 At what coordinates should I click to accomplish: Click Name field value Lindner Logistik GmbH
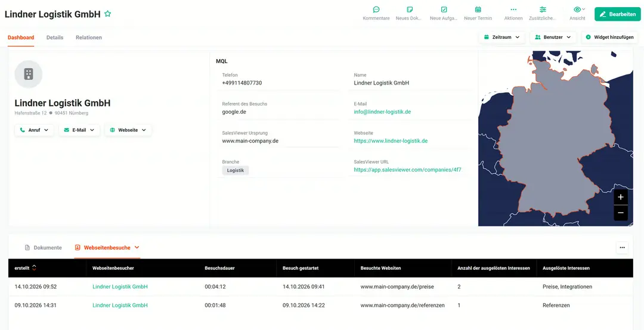pyautogui.click(x=382, y=83)
